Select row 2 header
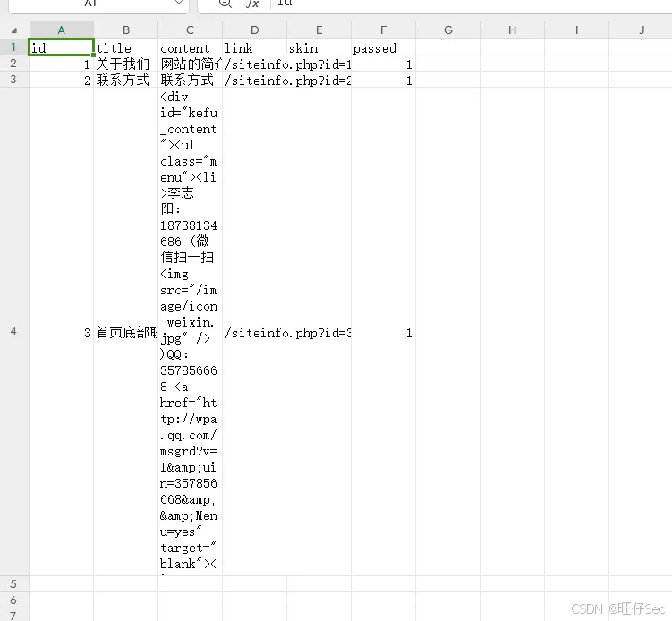This screenshot has width=672, height=621. 14,63
